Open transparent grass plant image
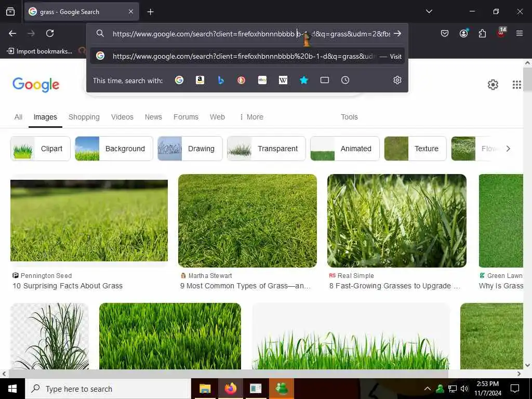Image resolution: width=532 pixels, height=399 pixels. (x=49, y=336)
